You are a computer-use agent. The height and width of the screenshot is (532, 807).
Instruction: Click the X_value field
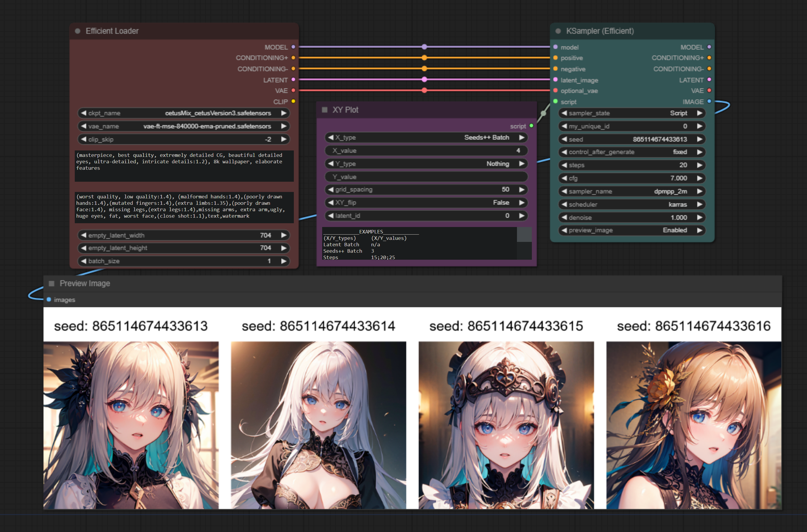(x=426, y=151)
